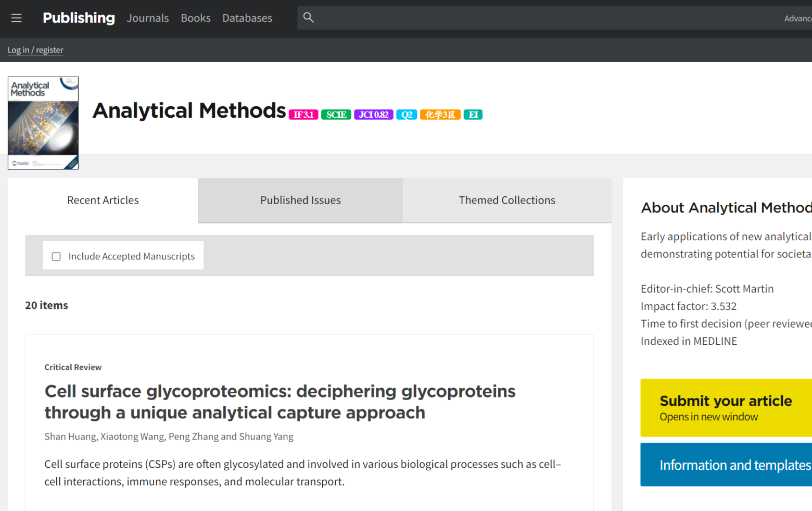Open Information and templates button
The width and height of the screenshot is (812, 511).
point(734,465)
